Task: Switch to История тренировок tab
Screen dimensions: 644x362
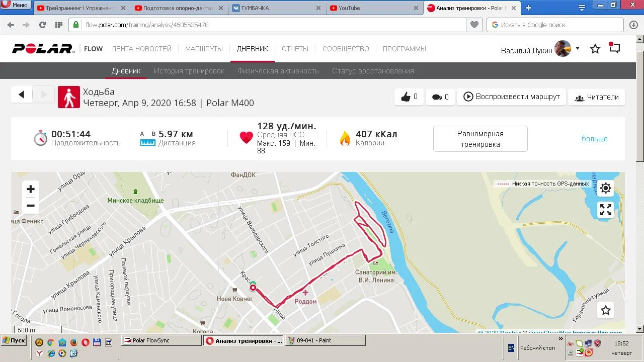Action: click(189, 71)
